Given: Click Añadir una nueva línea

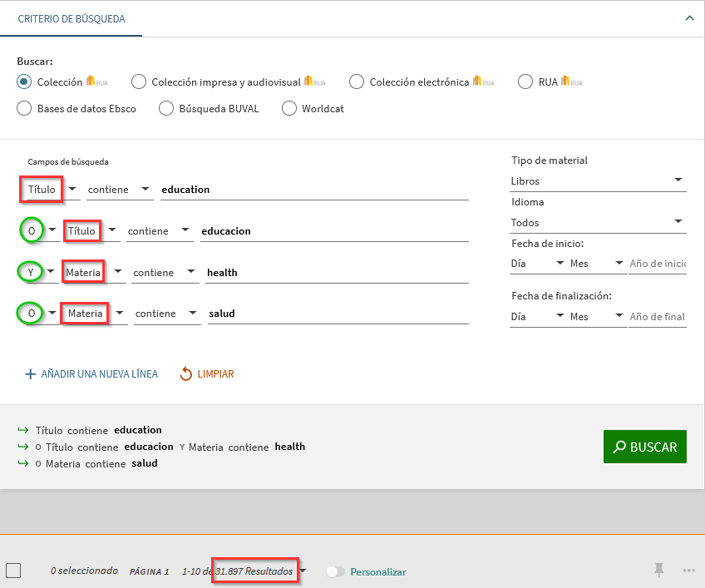Looking at the screenshot, I should (91, 374).
